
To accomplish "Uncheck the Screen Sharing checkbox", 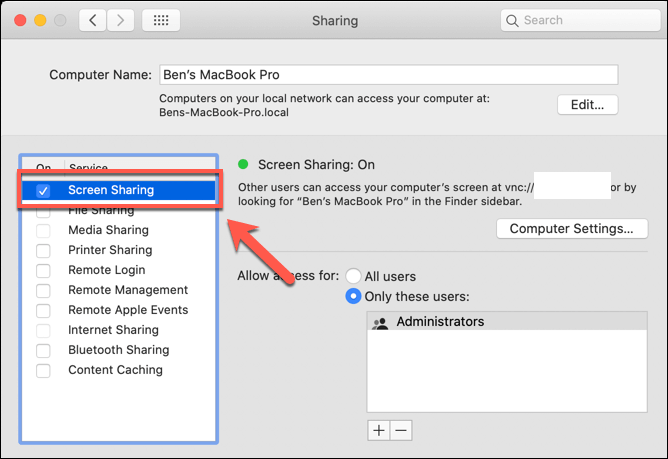I will tap(43, 191).
